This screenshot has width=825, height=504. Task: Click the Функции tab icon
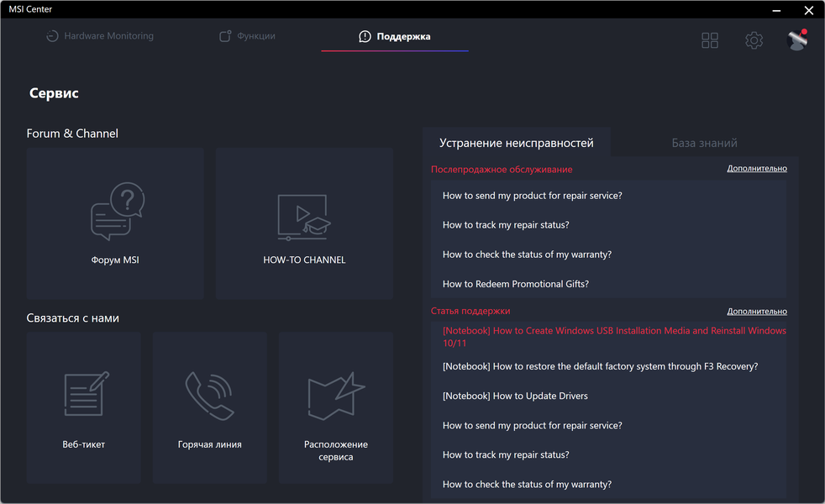point(225,36)
